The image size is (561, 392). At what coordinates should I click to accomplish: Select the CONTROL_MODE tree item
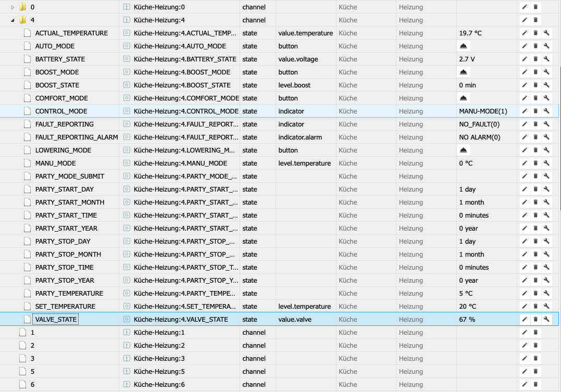61,111
